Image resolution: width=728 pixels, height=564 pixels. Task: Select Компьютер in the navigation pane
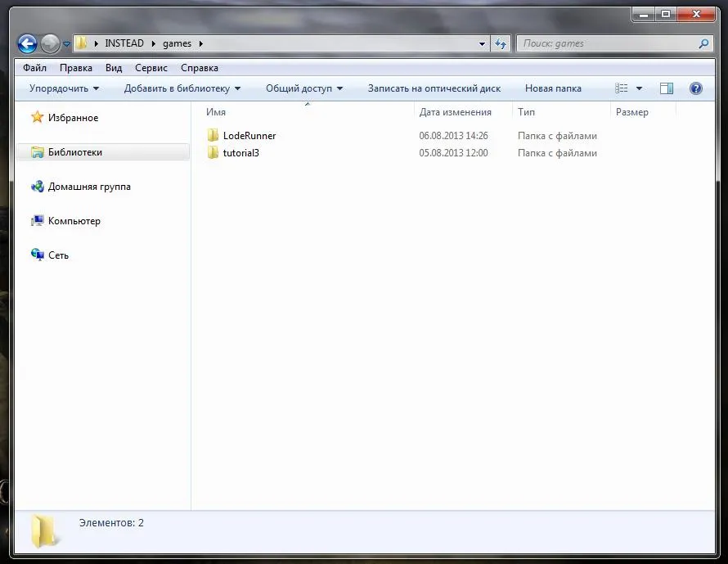tap(74, 221)
